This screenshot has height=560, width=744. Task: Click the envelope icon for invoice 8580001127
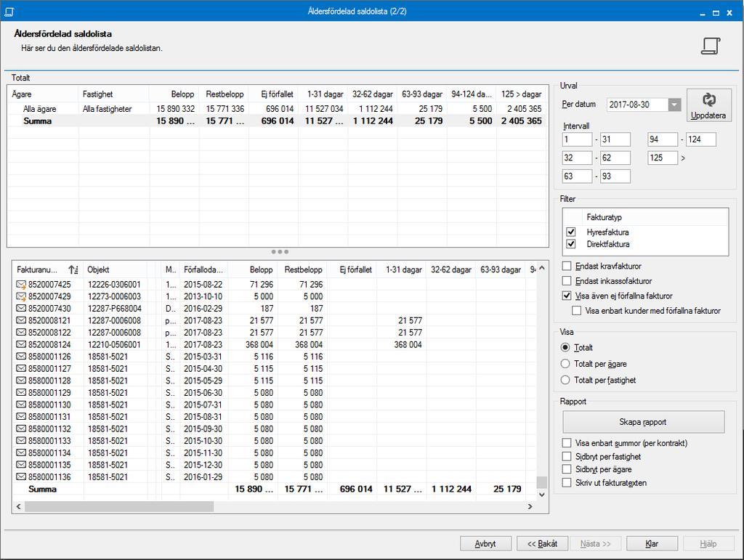click(21, 368)
